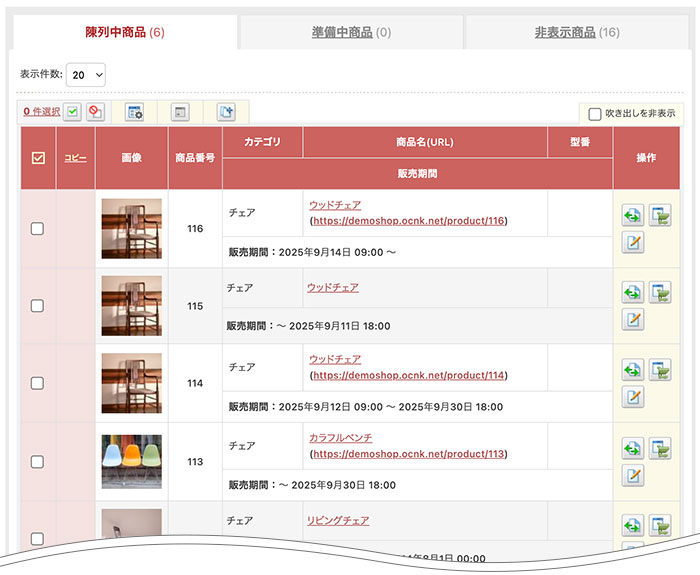Click the コピー column header link
Viewport: 700px width, 575px height.
point(75,157)
